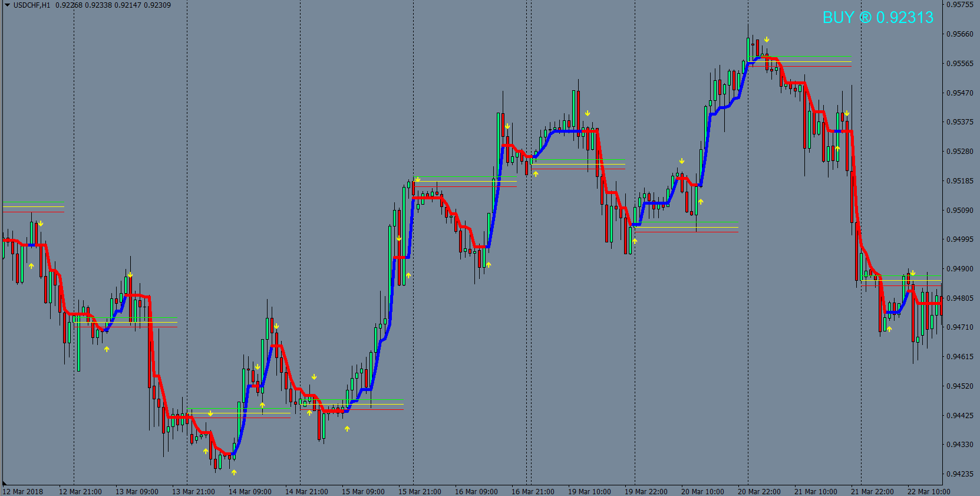Click the small chart-shift marker at bottom-left corner
The width and height of the screenshot is (980, 496).
(x=5, y=484)
